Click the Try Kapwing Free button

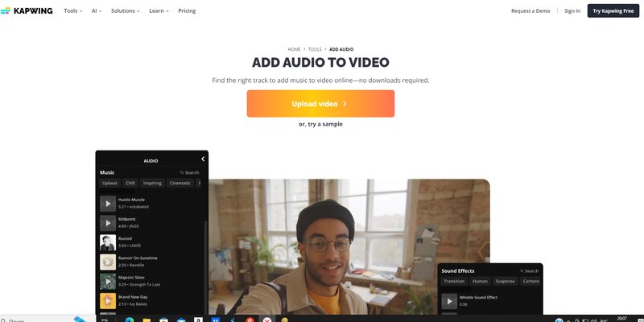(613, 10)
